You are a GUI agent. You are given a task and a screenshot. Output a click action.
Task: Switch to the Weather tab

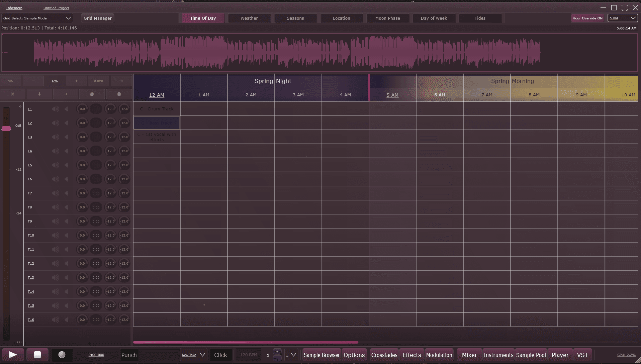249,18
